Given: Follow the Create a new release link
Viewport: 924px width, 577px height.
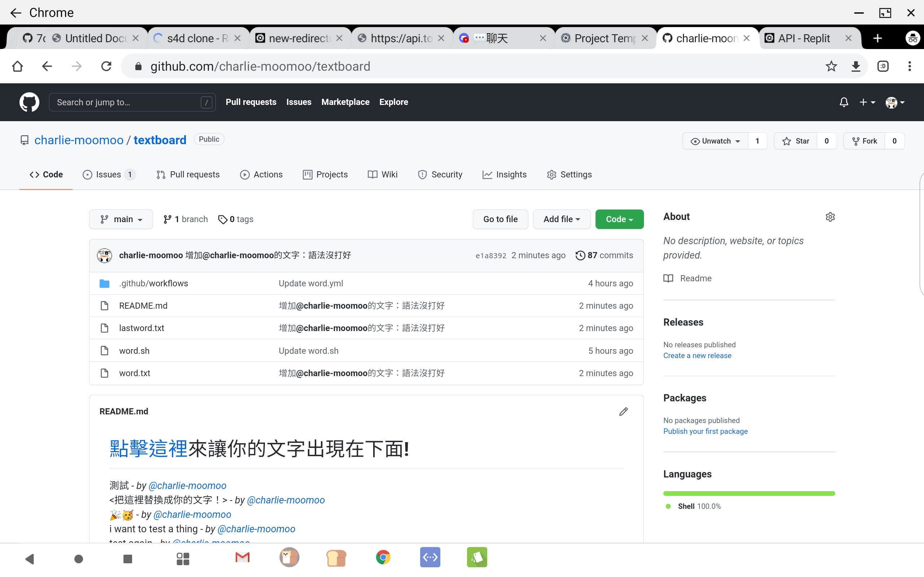Looking at the screenshot, I should tap(697, 355).
